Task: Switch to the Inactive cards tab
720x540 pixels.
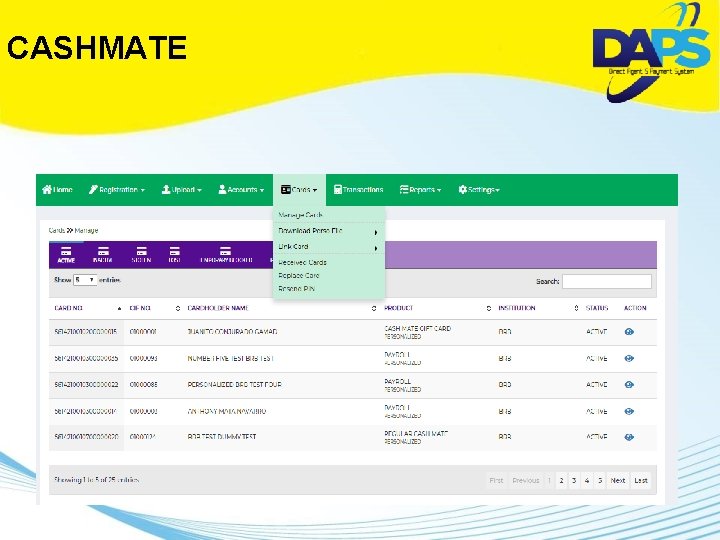Action: click(103, 255)
